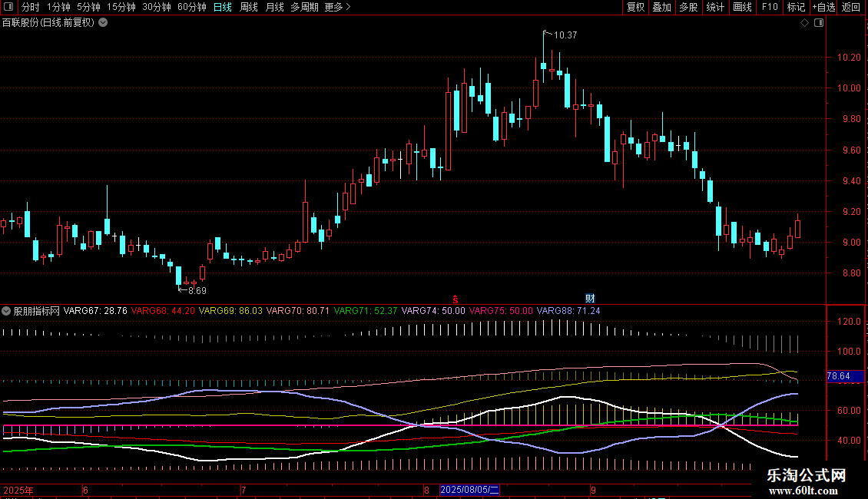Select the 15分钟 period tab
The image size is (868, 499).
point(121,7)
